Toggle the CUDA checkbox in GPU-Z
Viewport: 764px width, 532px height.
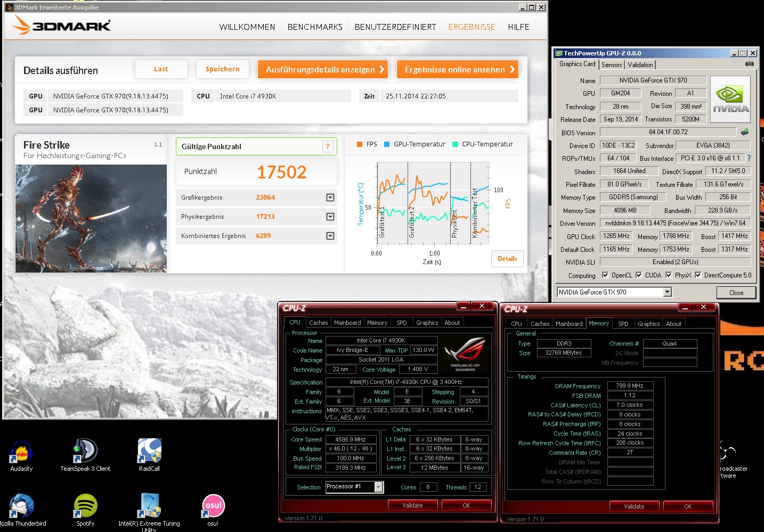point(639,275)
